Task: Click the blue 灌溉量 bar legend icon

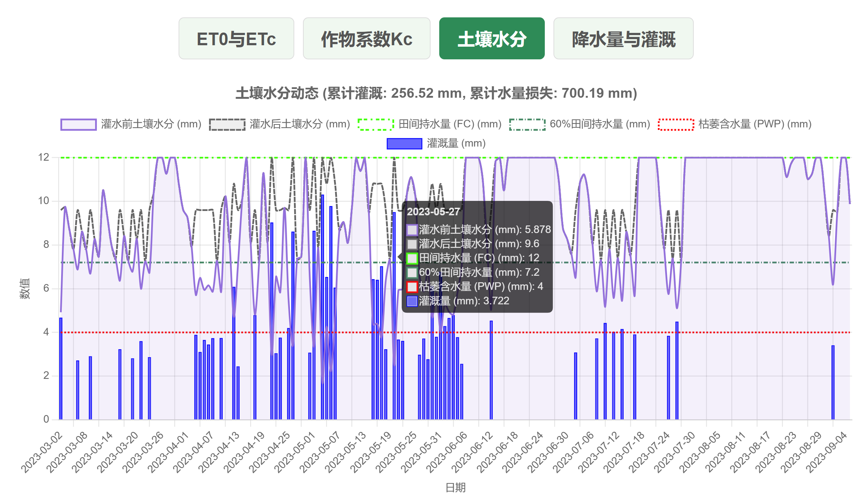Action: tap(404, 143)
